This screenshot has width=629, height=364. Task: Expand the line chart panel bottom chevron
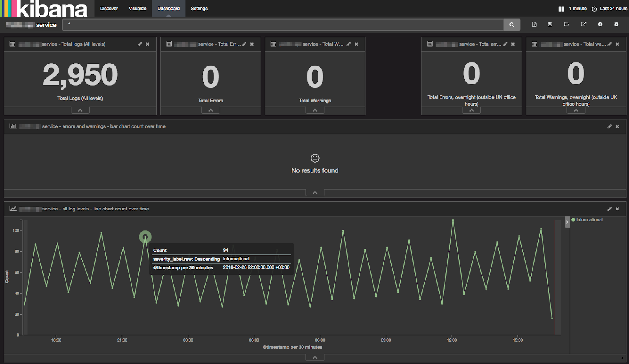315,357
